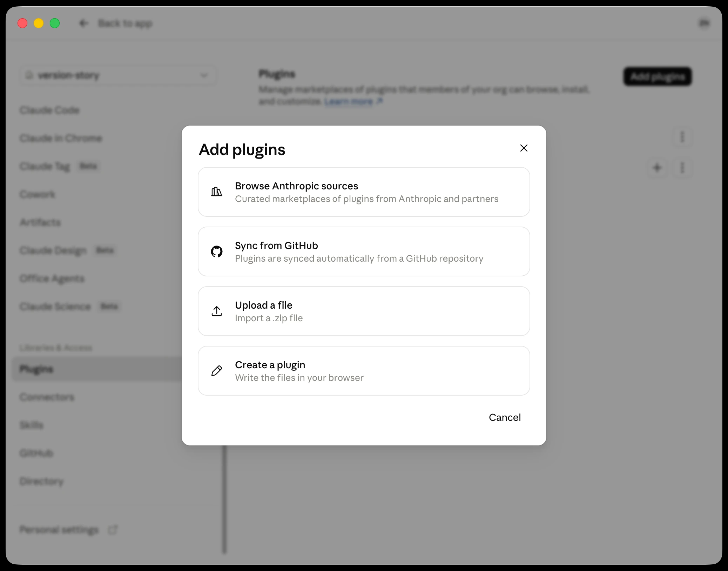The width and height of the screenshot is (728, 571).
Task: Click the external link icon beside Personal settings
Action: coord(113,529)
